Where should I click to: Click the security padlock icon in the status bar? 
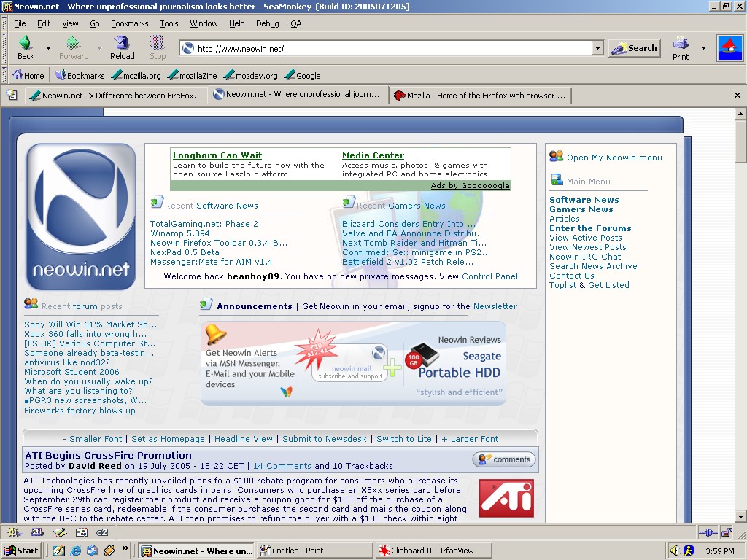pos(726,532)
